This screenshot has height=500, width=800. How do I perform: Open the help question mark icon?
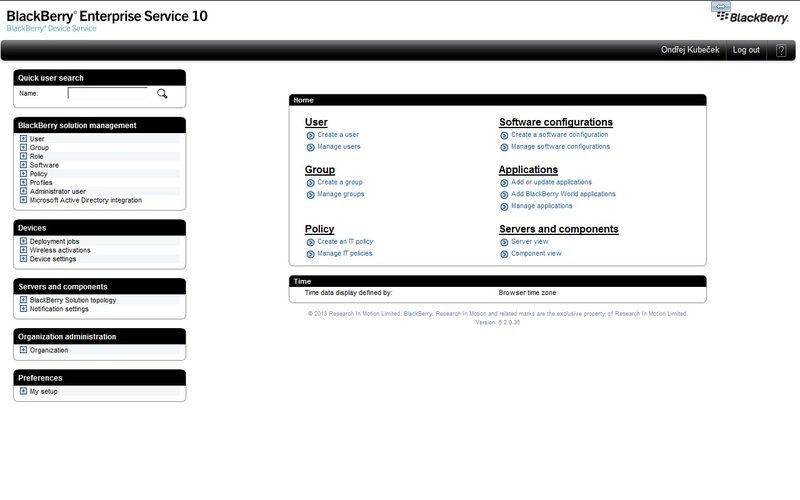click(x=781, y=50)
